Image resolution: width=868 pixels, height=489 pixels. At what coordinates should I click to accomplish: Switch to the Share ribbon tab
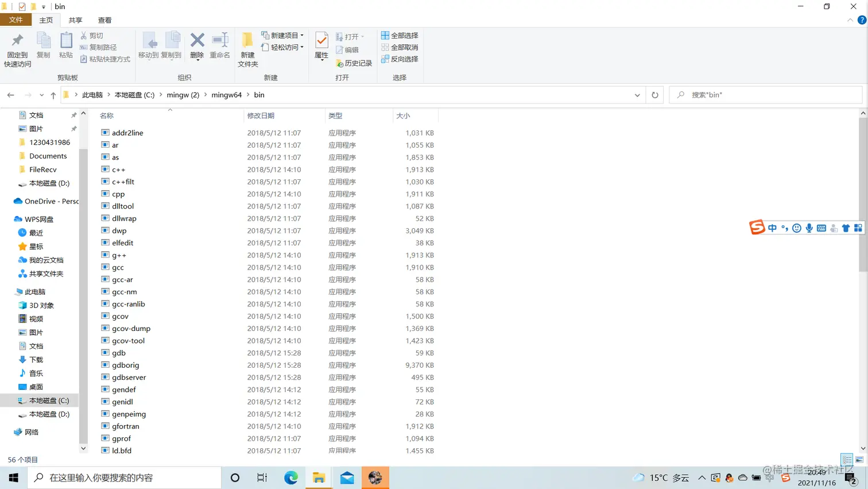[75, 20]
